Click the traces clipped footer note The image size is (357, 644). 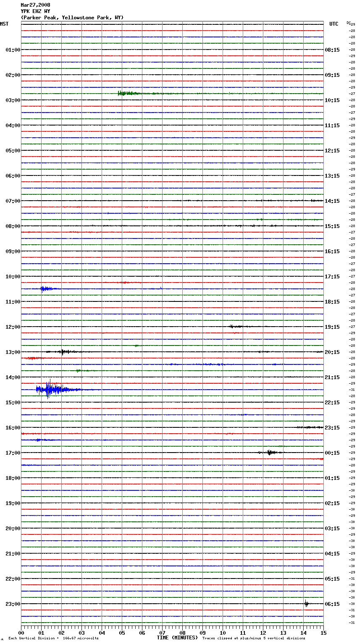254,639
